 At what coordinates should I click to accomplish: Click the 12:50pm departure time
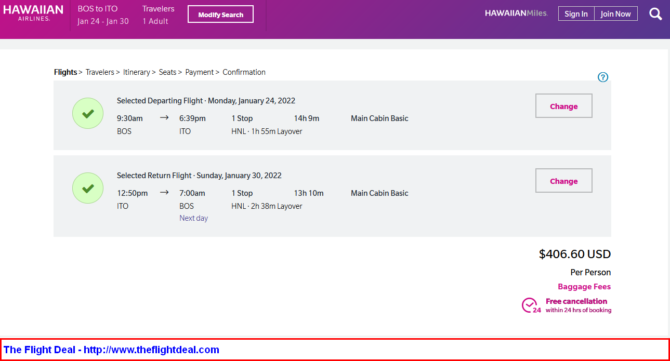point(132,193)
